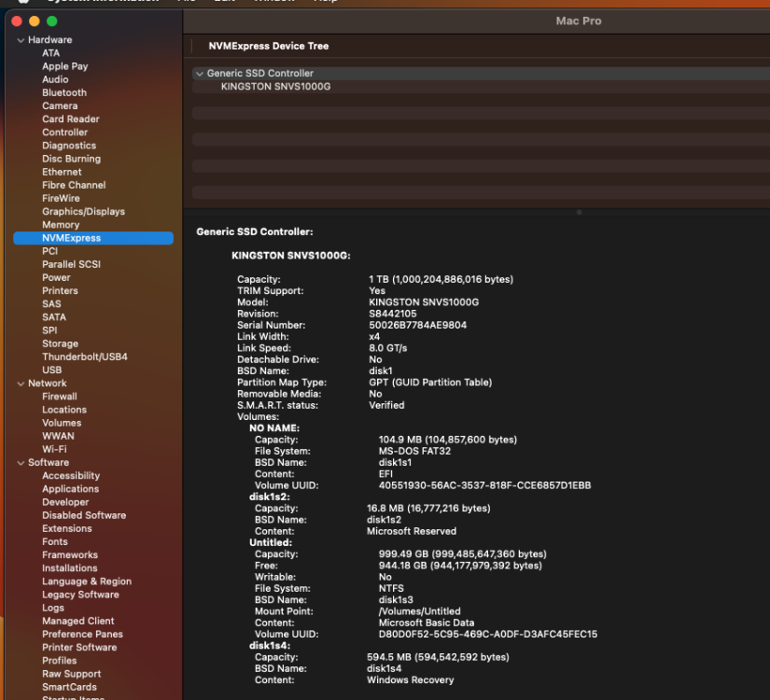
Task: Click the S.M.A.R.T. status Verified value
Action: (x=386, y=406)
